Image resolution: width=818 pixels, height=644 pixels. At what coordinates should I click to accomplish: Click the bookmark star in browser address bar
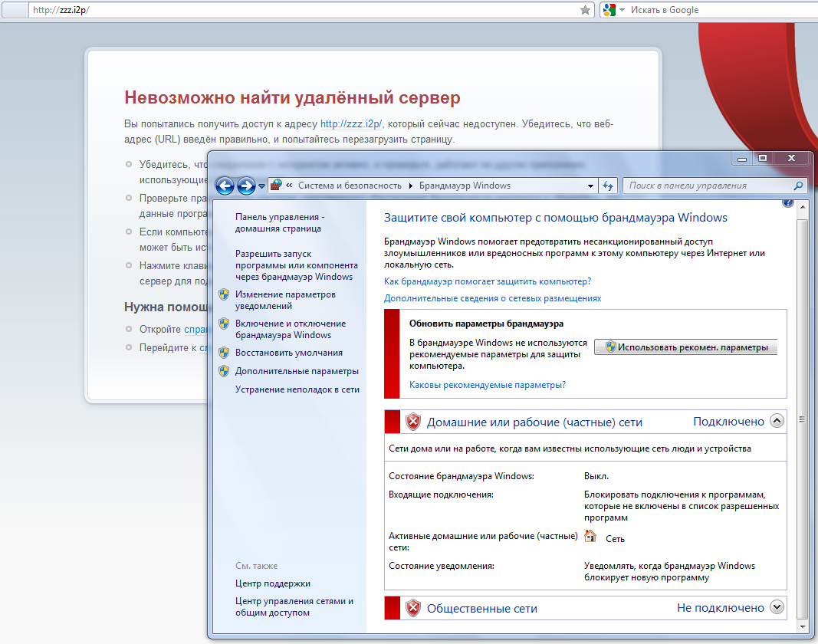pos(586,10)
